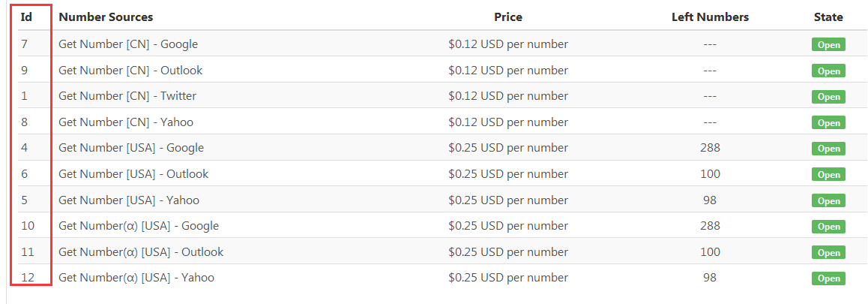868x304 pixels.
Task: Click the State column header
Action: click(x=828, y=17)
